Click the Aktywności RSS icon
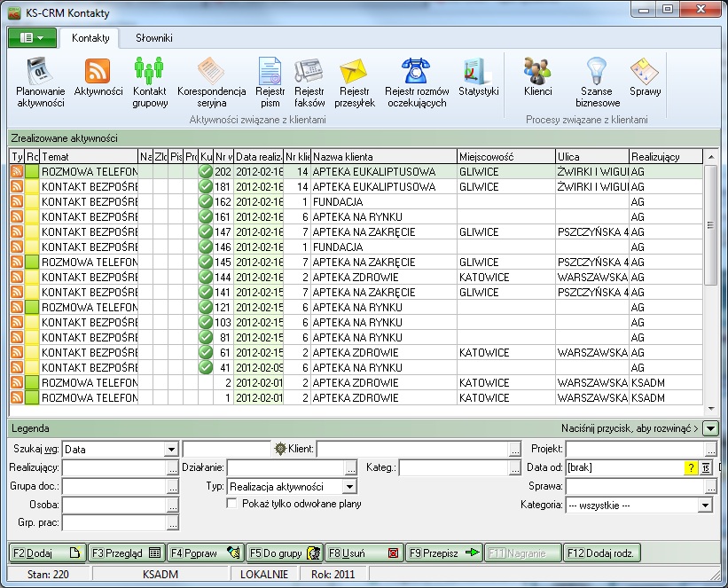The image size is (728, 588). click(x=98, y=72)
